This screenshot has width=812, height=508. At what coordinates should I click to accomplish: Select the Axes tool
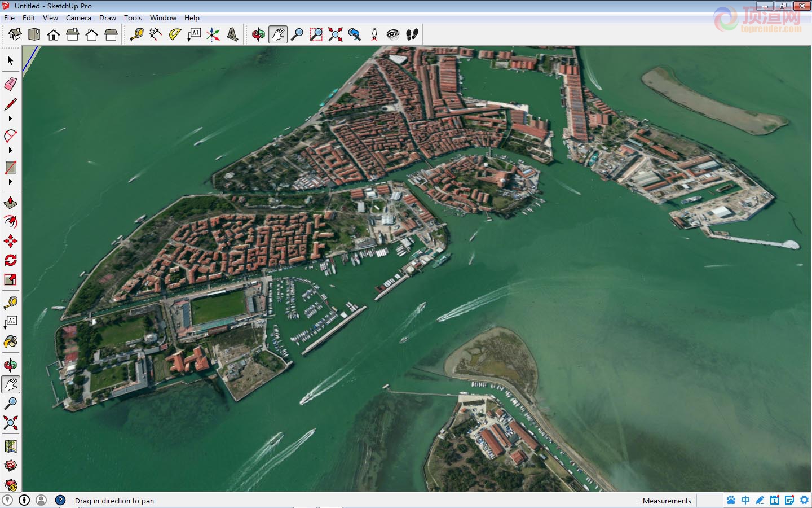[x=213, y=34]
